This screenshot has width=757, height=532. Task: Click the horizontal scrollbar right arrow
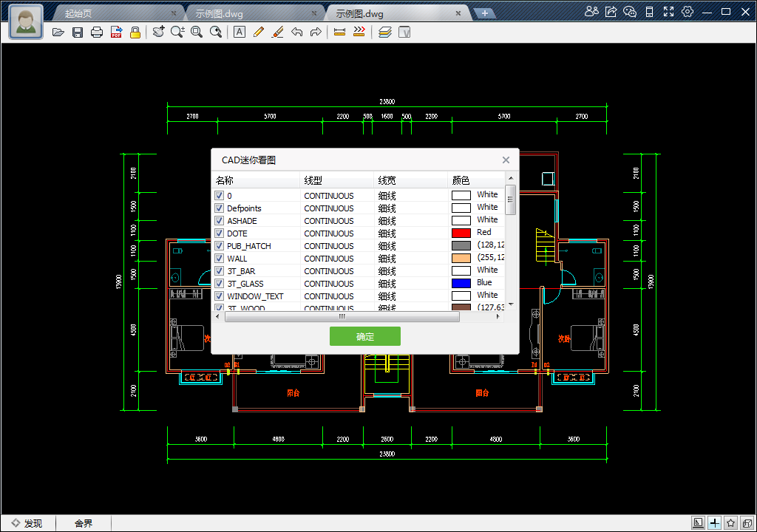click(x=498, y=317)
